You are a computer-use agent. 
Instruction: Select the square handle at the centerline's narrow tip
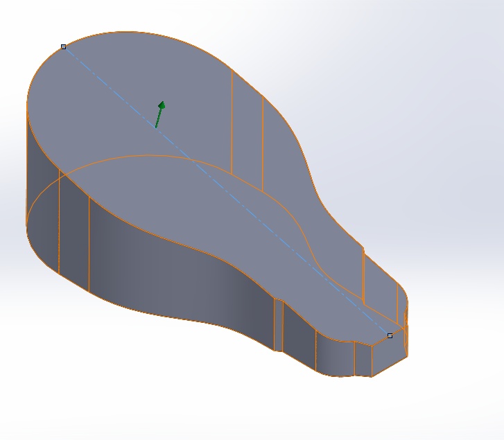tap(390, 335)
